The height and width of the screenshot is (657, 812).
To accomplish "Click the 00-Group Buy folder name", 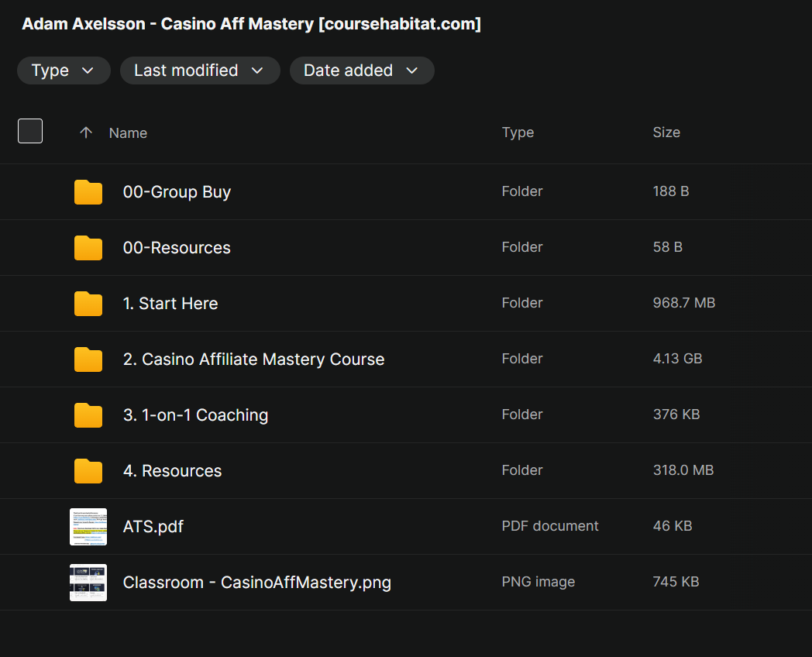I will [x=177, y=192].
